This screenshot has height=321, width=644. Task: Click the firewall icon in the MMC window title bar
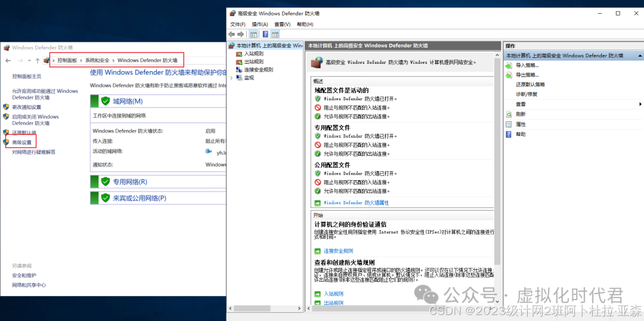pyautogui.click(x=233, y=13)
